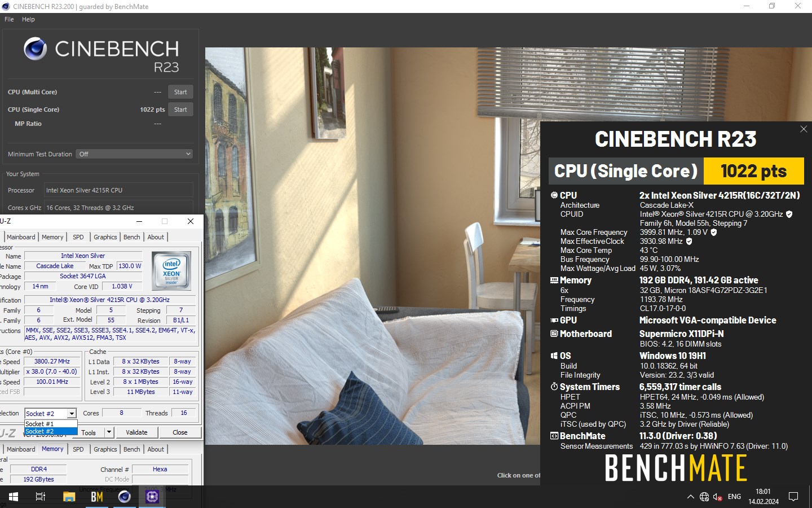This screenshot has width=812, height=508.
Task: Choose Socket #1 in the dropdown list
Action: [x=51, y=424]
